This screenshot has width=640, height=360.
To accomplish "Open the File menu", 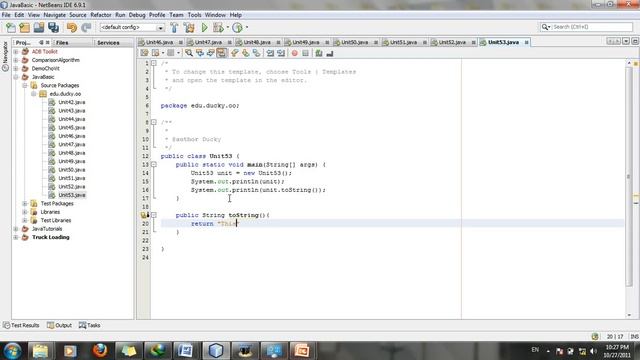I will [x=6, y=15].
